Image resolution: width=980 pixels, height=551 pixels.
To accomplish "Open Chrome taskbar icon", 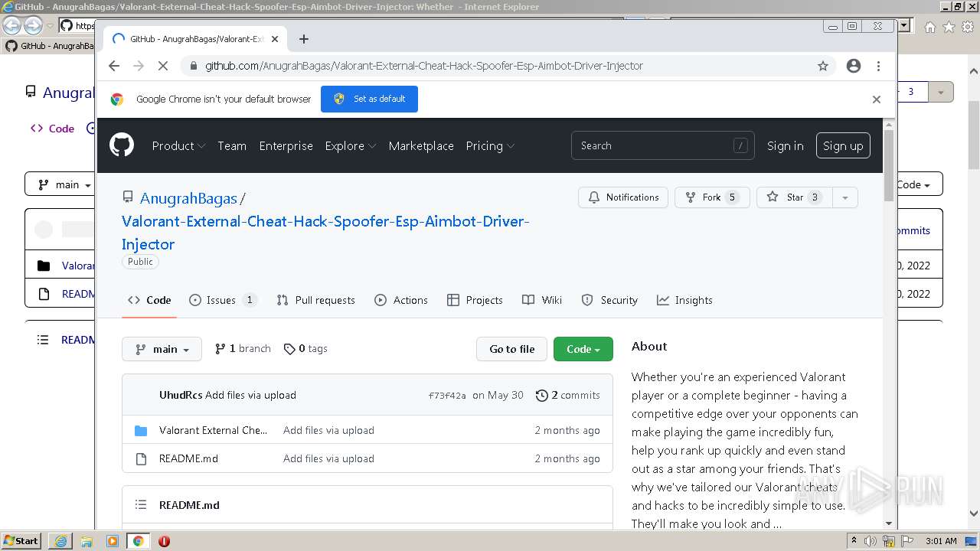I will coord(138,541).
